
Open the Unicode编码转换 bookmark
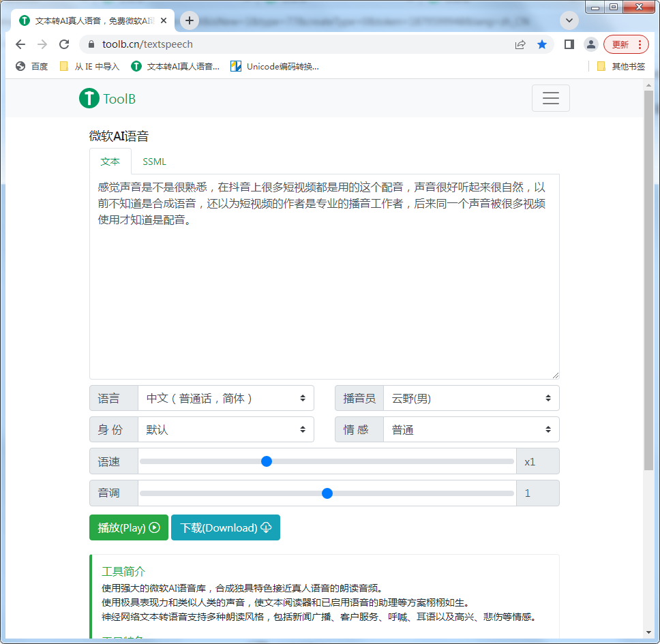pos(275,66)
